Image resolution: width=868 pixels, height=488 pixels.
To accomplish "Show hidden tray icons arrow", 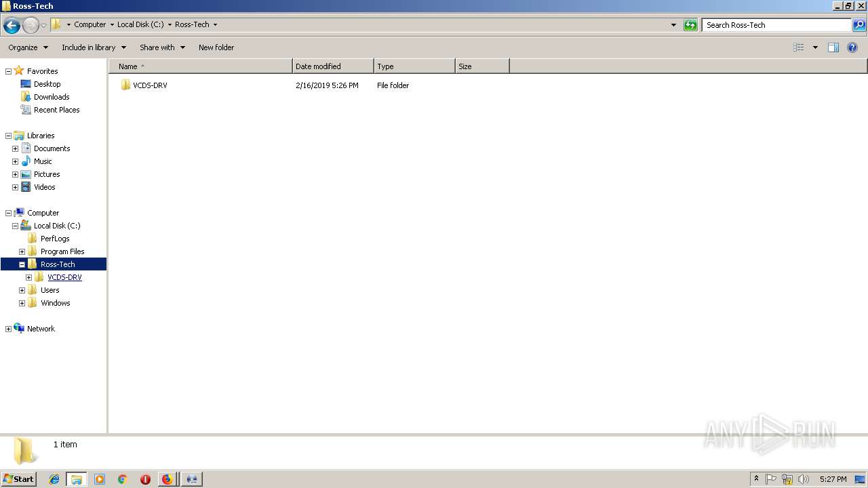I will (x=756, y=479).
